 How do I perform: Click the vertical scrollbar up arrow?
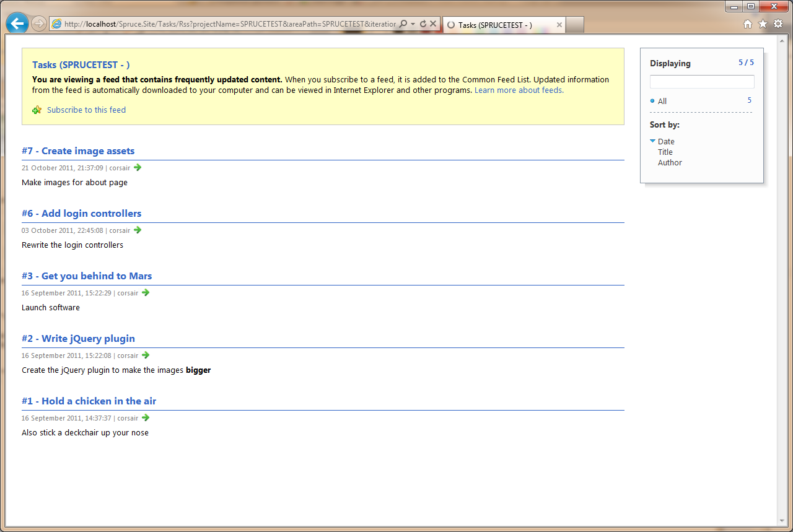click(782, 40)
